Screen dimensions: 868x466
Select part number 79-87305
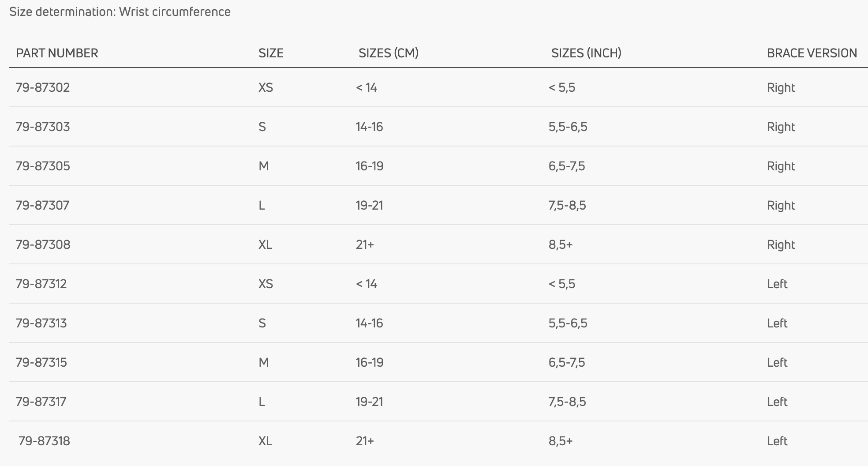(43, 166)
